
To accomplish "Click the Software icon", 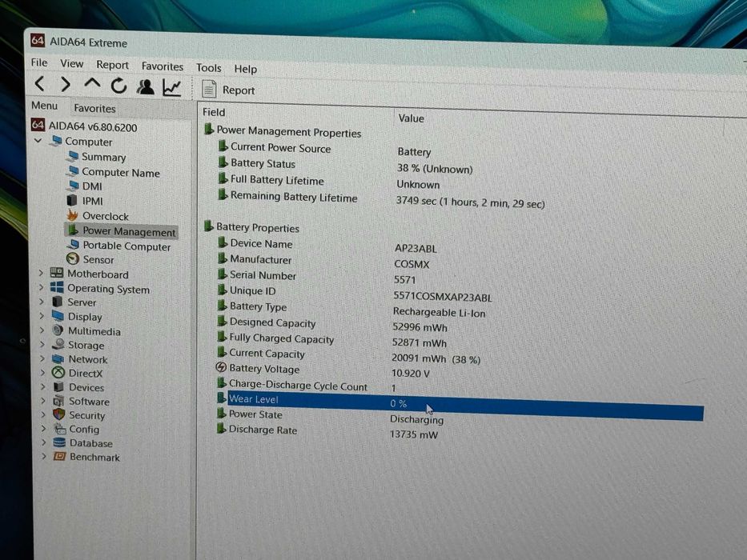I will [58, 401].
